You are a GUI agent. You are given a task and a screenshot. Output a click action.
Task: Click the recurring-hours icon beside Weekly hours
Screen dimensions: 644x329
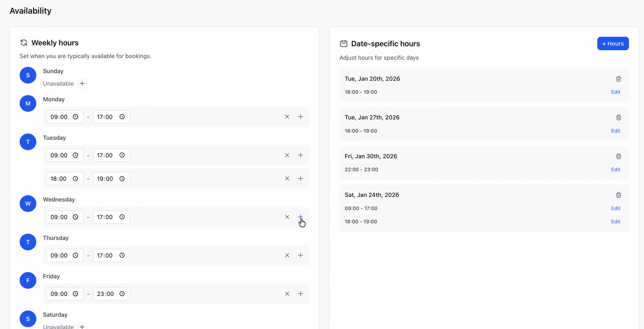[23, 43]
